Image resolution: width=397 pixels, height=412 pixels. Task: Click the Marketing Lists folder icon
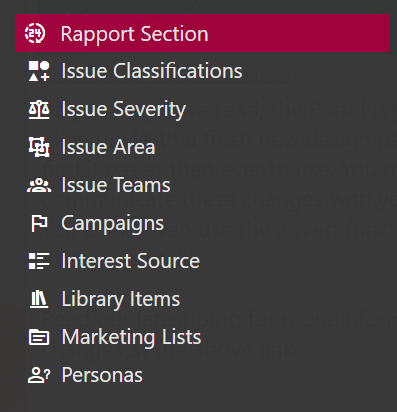[39, 337]
